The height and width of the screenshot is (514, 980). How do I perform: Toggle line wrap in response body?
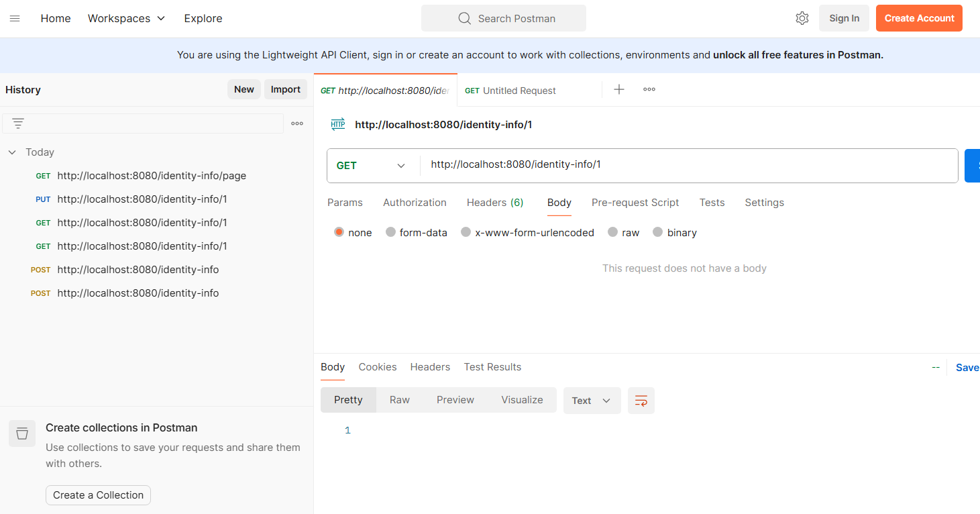(x=641, y=401)
